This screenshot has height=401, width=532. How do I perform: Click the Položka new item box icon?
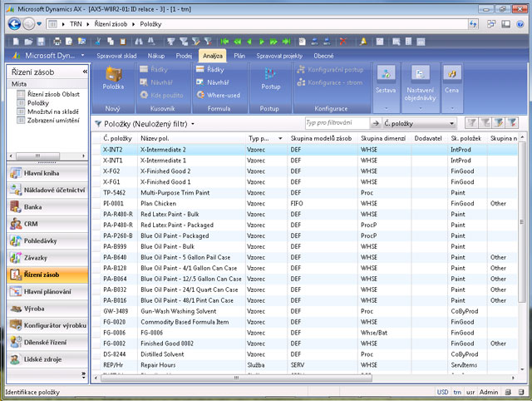(113, 74)
